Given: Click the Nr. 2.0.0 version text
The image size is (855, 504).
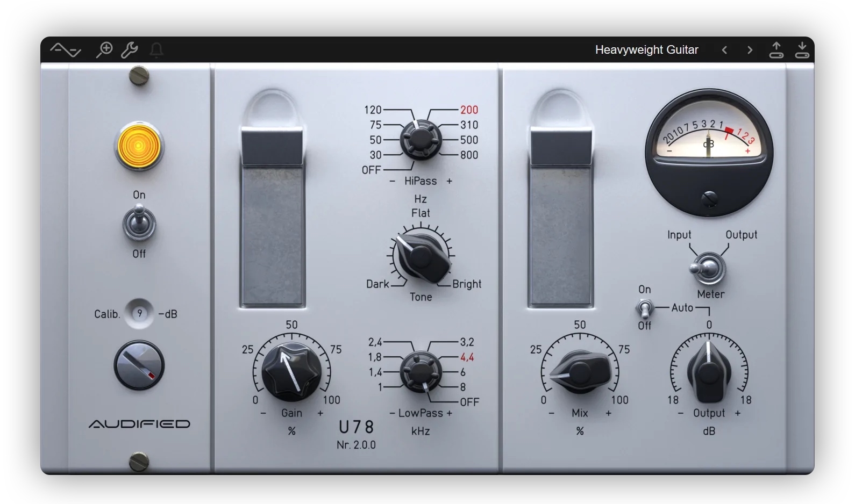Looking at the screenshot, I should (x=356, y=445).
